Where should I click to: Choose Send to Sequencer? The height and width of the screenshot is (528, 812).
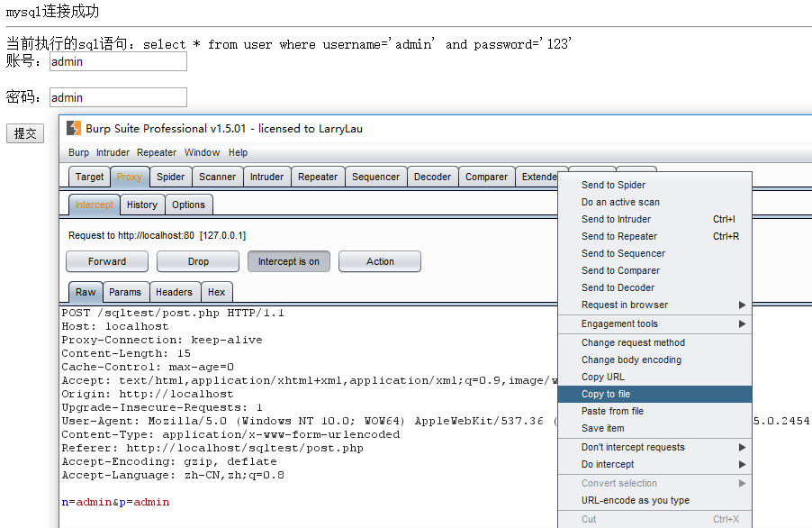click(x=654, y=253)
